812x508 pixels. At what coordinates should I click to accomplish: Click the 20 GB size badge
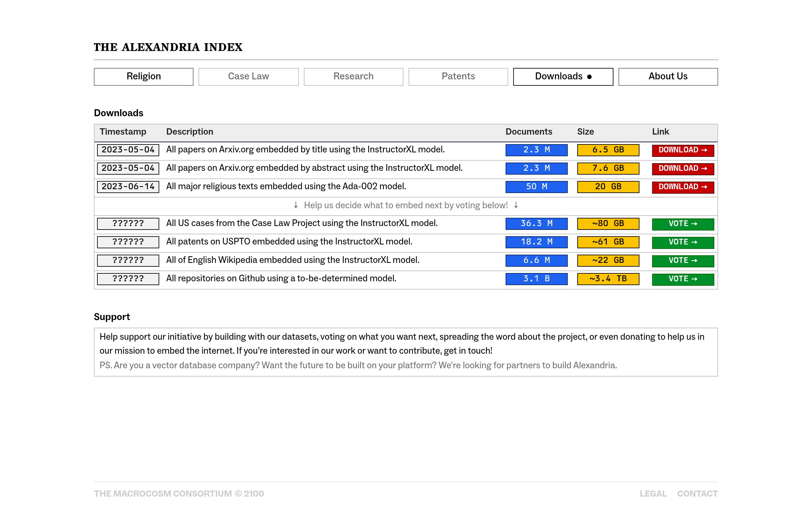608,187
